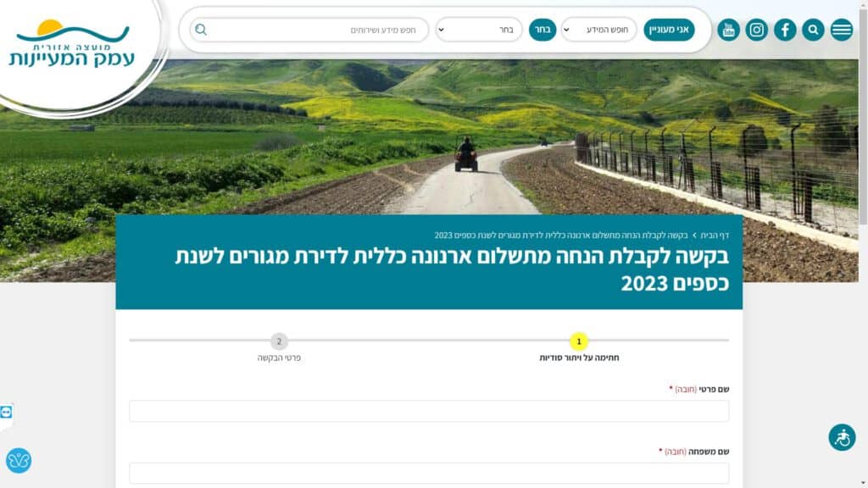
Task: Click the TeamViewer remote support icon
Action: pyautogui.click(x=6, y=413)
